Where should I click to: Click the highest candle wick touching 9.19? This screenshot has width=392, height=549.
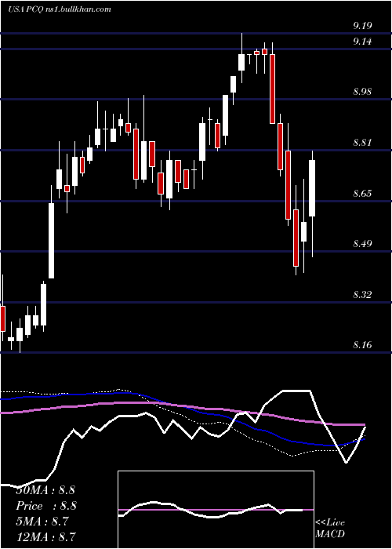click(x=241, y=58)
